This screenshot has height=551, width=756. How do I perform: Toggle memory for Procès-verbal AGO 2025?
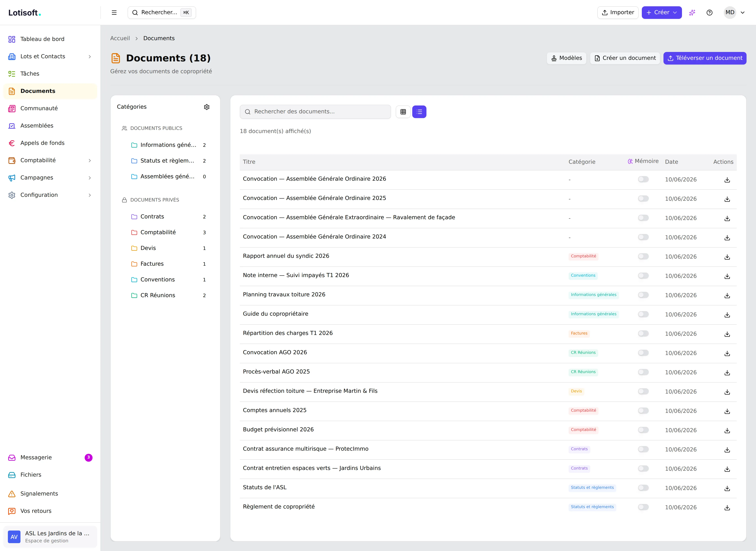tap(643, 372)
